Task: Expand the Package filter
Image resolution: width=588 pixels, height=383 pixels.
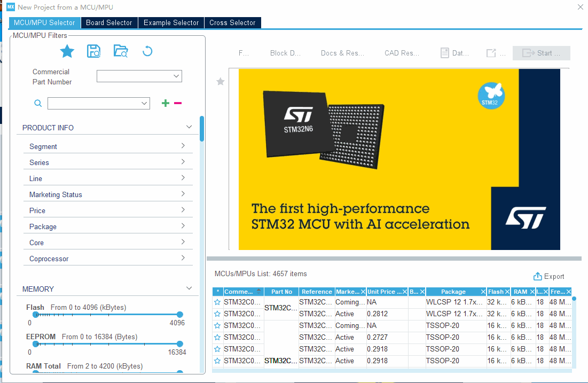Action: 183,226
